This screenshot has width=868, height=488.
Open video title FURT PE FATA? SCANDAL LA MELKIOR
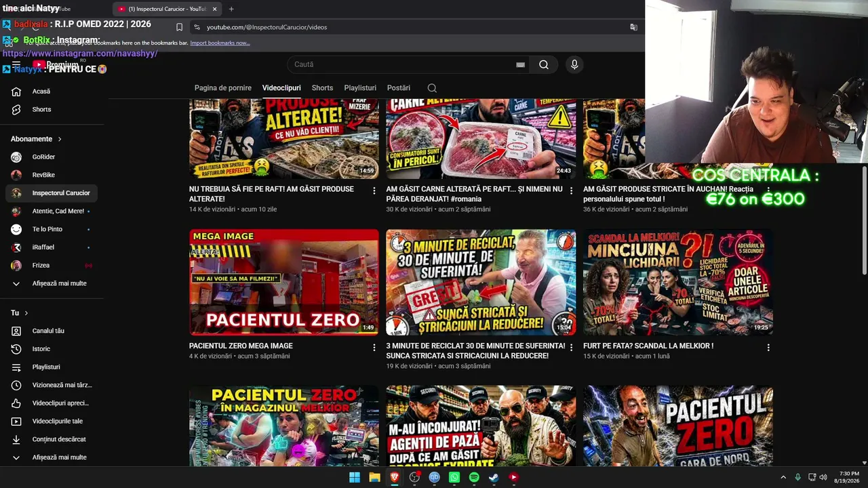pyautogui.click(x=648, y=346)
